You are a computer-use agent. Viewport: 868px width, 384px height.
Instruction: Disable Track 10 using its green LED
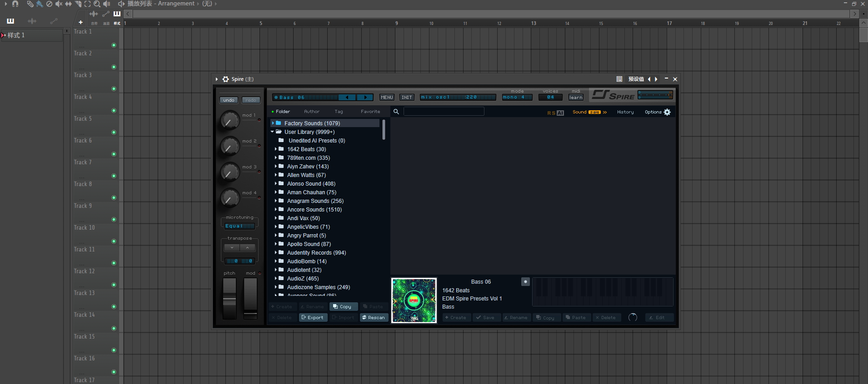(114, 241)
